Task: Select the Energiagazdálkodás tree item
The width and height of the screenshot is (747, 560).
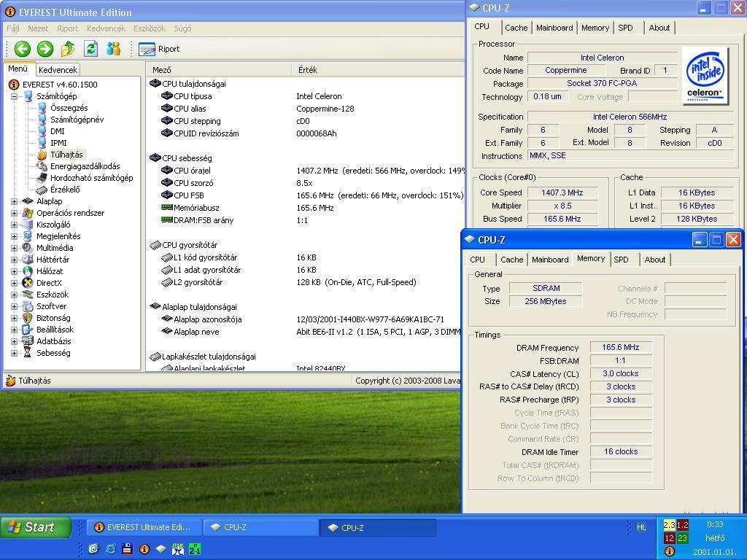Action: [85, 166]
